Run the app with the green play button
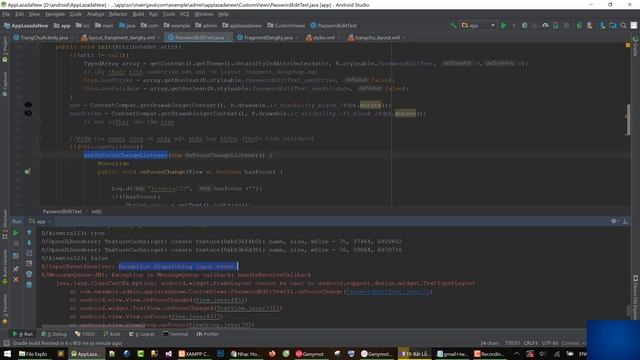 coord(503,25)
